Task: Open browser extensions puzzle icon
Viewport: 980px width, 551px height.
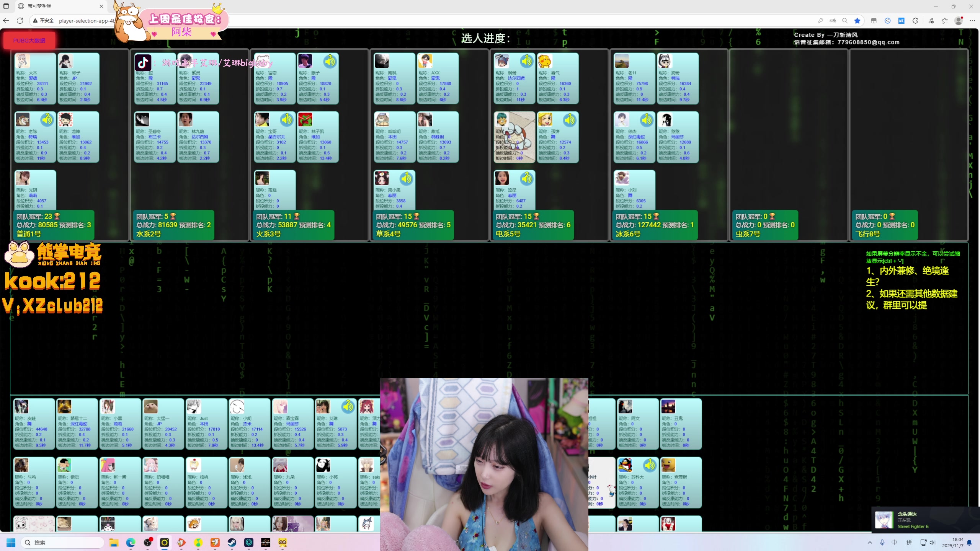Action: 915,21
